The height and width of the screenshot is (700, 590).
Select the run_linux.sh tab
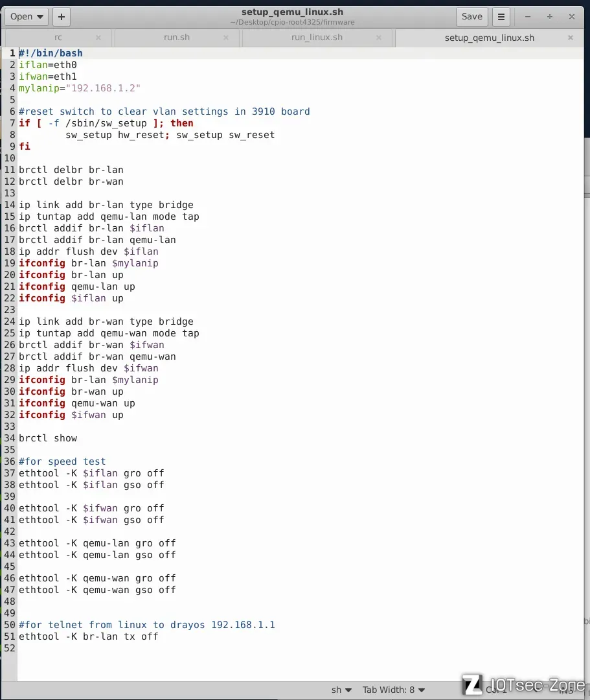pyautogui.click(x=317, y=38)
